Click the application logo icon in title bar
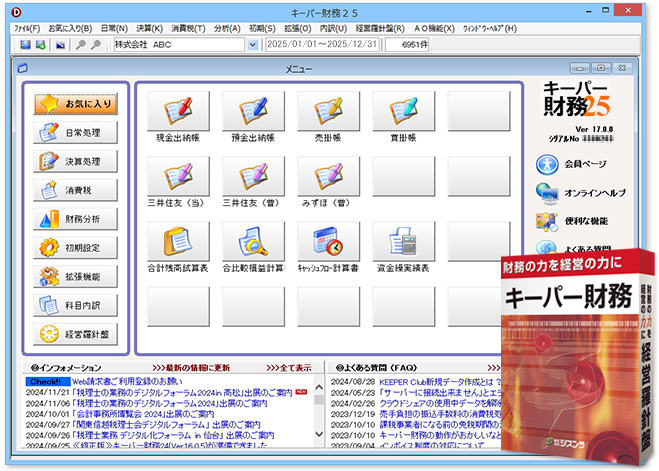The width and height of the screenshot is (659, 471). click(16, 12)
